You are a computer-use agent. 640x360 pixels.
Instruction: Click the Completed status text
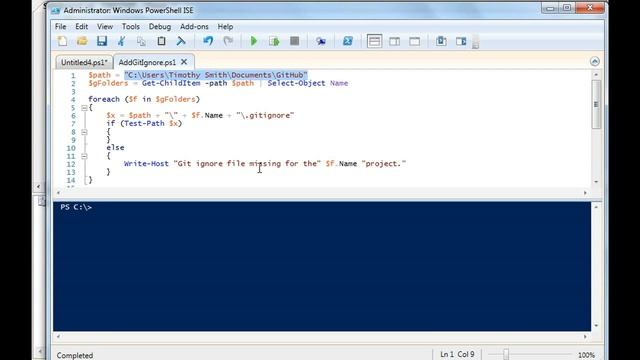coord(75,356)
